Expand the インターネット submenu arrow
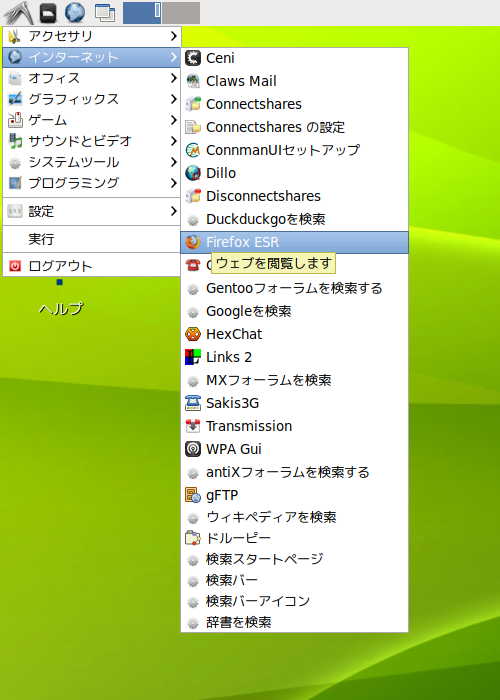500x700 pixels. click(174, 57)
